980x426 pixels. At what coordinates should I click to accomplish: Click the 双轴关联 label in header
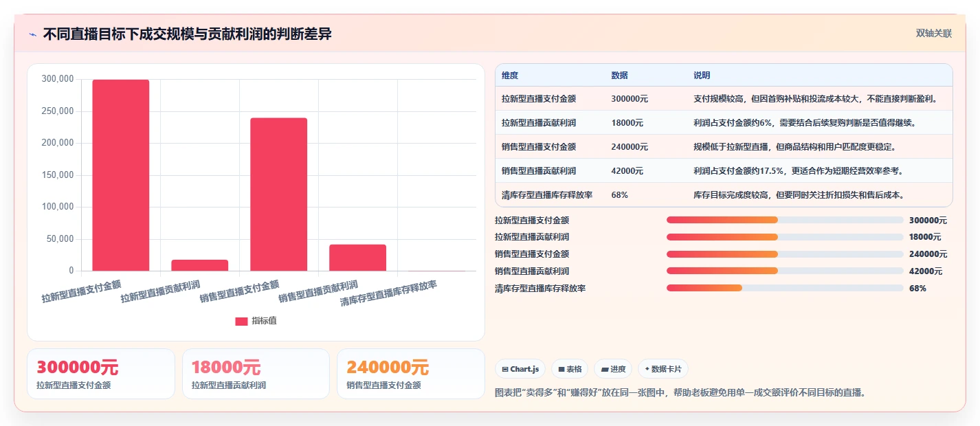click(x=934, y=34)
